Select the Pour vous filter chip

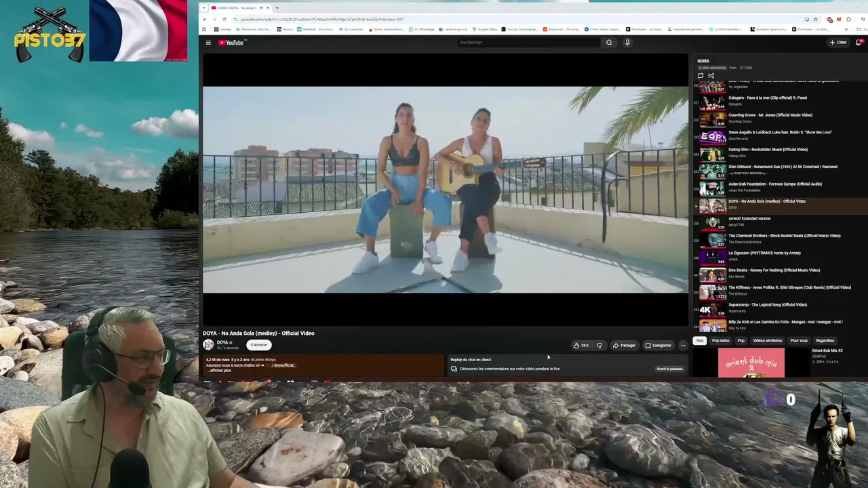click(x=799, y=340)
